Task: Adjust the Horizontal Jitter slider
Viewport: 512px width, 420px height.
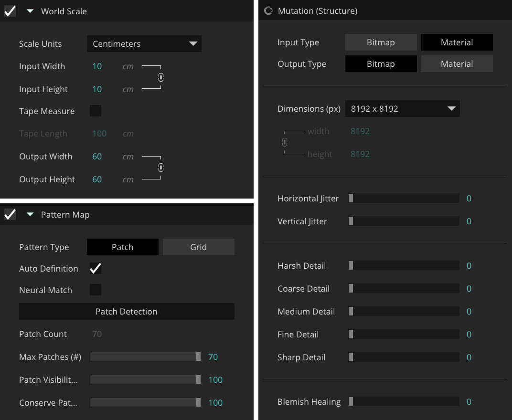Action: [x=404, y=198]
